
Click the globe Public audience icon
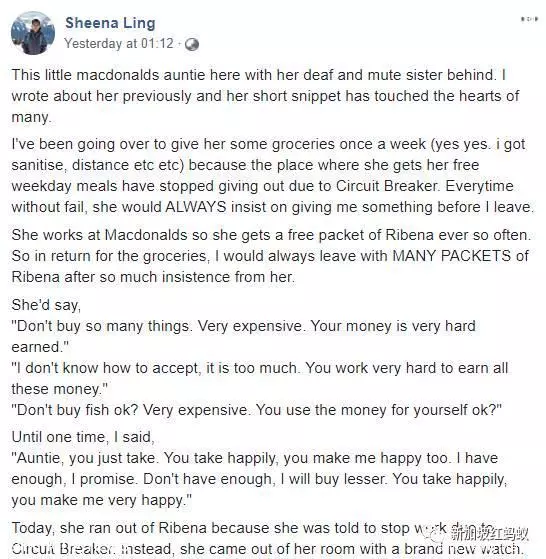click(192, 45)
